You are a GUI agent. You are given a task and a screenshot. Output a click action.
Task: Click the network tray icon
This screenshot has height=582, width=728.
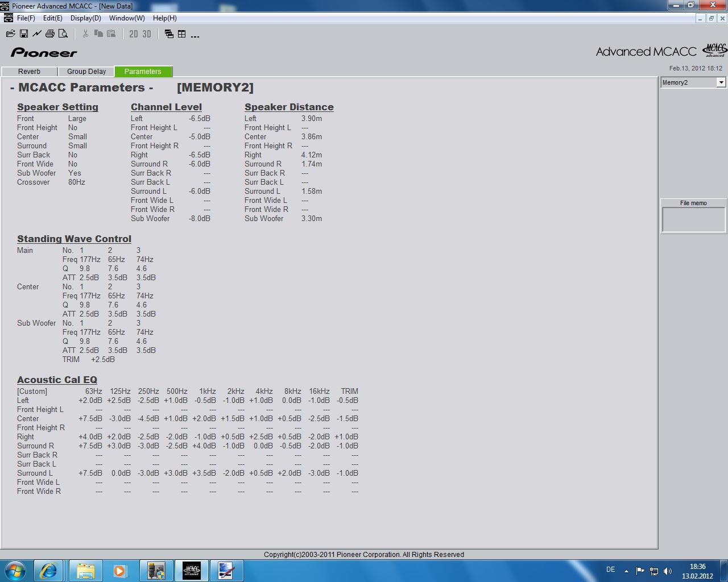pyautogui.click(x=654, y=571)
